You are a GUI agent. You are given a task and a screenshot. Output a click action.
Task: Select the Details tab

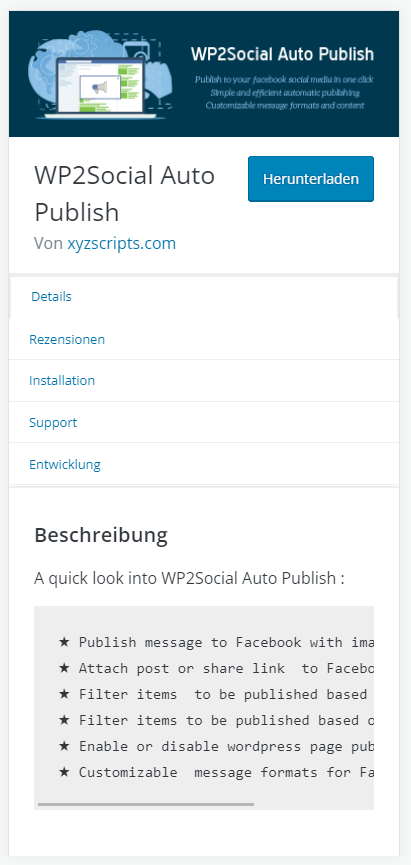(x=51, y=296)
